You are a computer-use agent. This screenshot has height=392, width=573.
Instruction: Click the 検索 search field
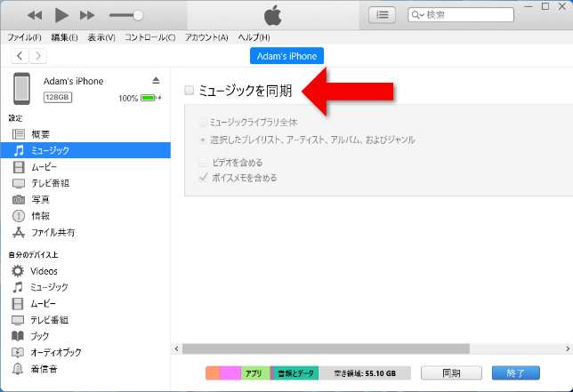click(x=461, y=15)
